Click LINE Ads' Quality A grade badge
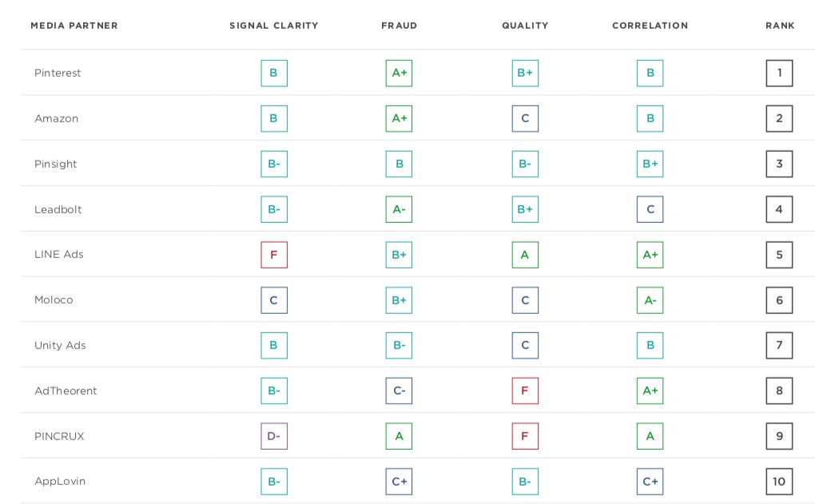 pyautogui.click(x=525, y=255)
